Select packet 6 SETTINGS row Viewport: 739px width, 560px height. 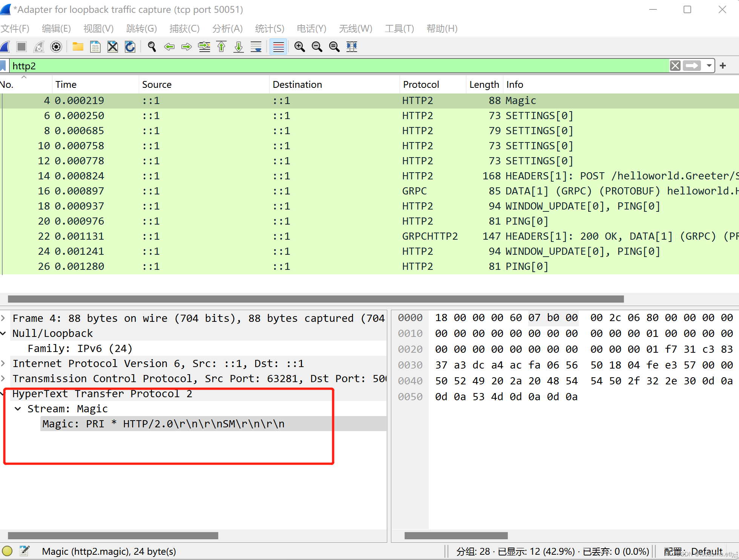click(x=369, y=116)
